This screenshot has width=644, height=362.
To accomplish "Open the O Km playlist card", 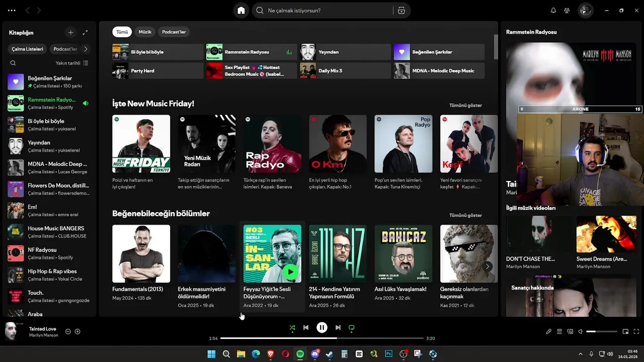I will point(338,153).
